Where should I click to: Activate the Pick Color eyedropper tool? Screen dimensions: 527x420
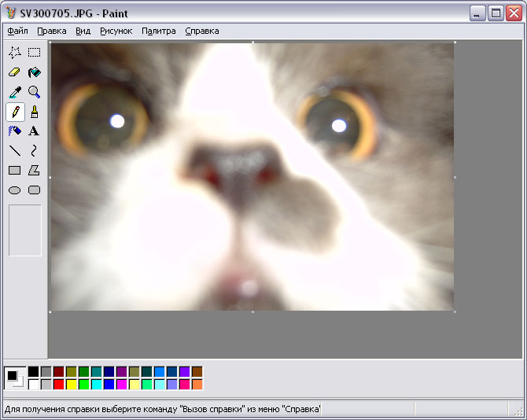coord(14,92)
